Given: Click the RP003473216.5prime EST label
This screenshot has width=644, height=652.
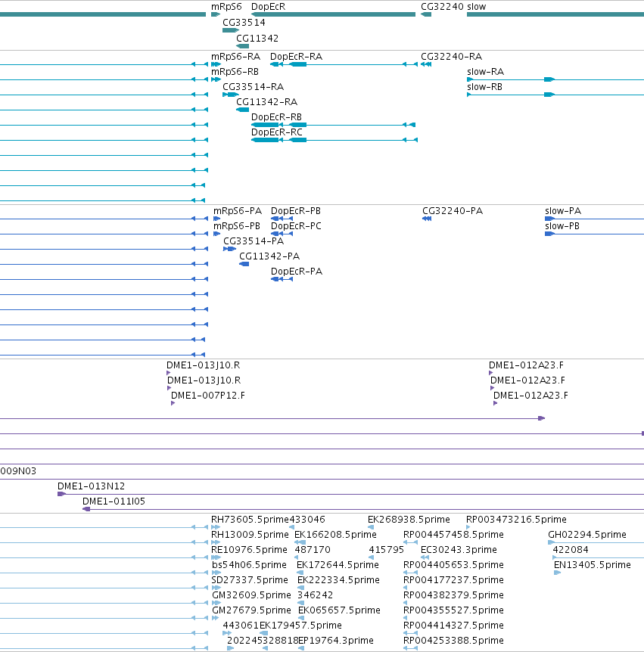Looking at the screenshot, I should [516, 520].
